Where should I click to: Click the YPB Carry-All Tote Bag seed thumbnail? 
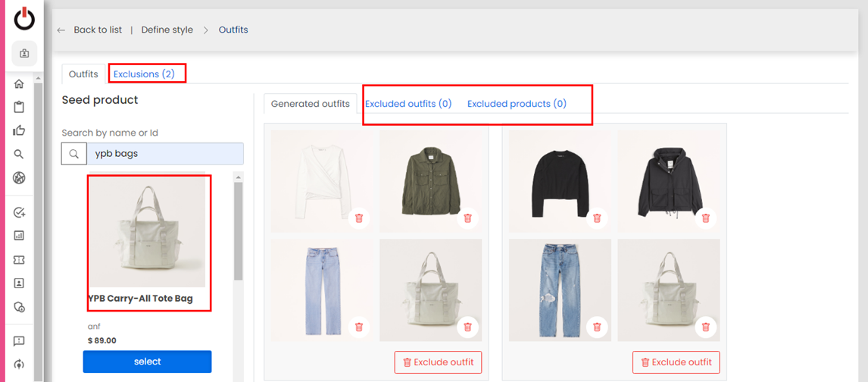pos(148,232)
